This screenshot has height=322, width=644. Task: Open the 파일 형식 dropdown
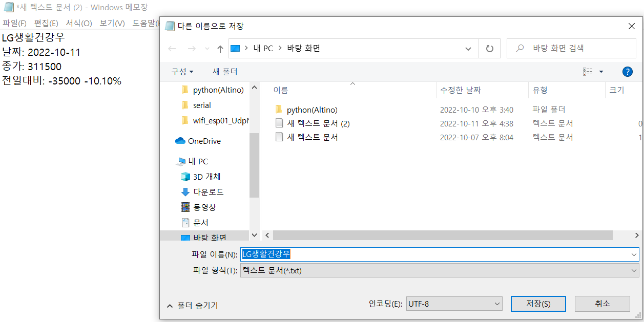pyautogui.click(x=440, y=270)
